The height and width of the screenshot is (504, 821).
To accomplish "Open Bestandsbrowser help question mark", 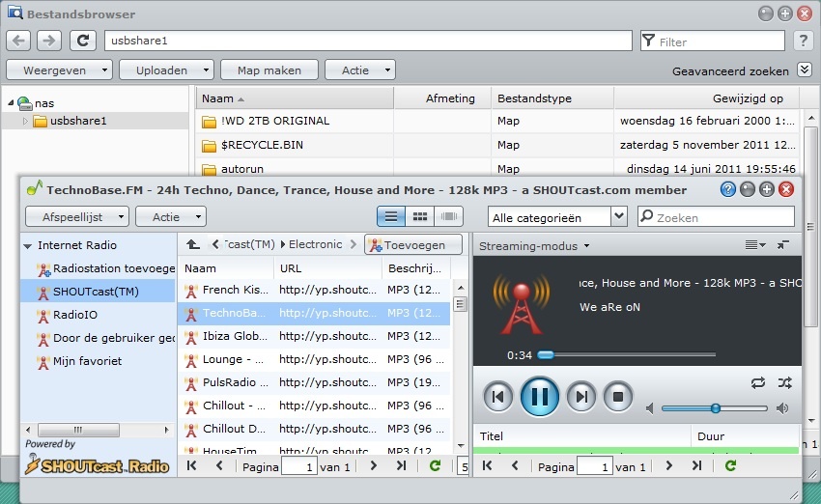I will click(x=803, y=41).
